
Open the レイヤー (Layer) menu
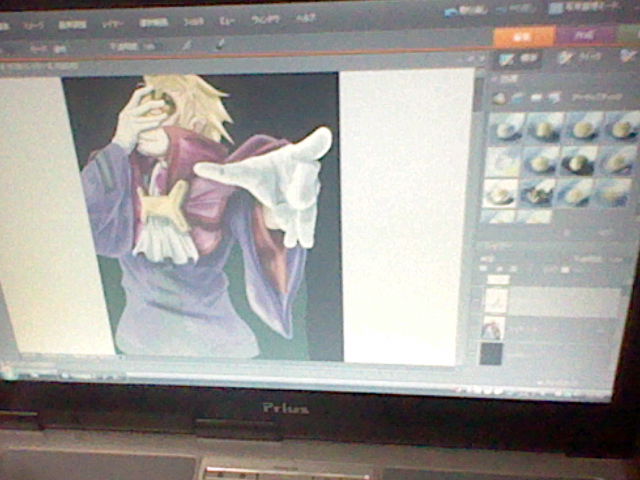[x=112, y=24]
